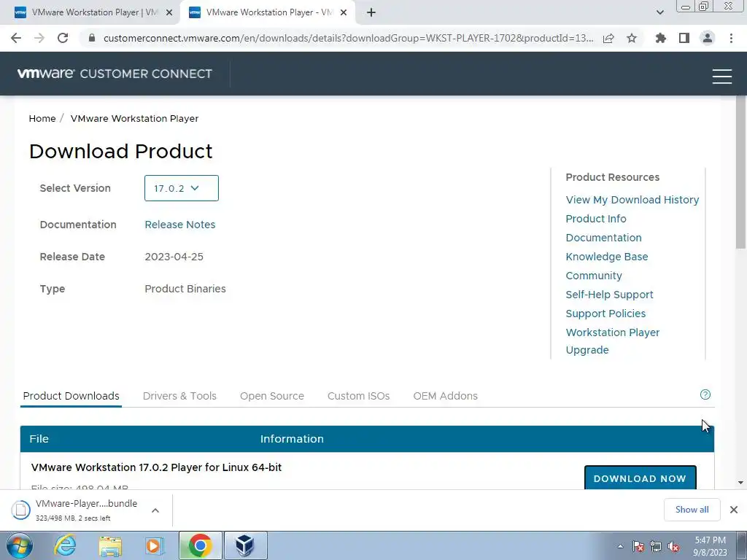Close the downloads bar
The height and width of the screenshot is (560, 747).
click(x=734, y=510)
